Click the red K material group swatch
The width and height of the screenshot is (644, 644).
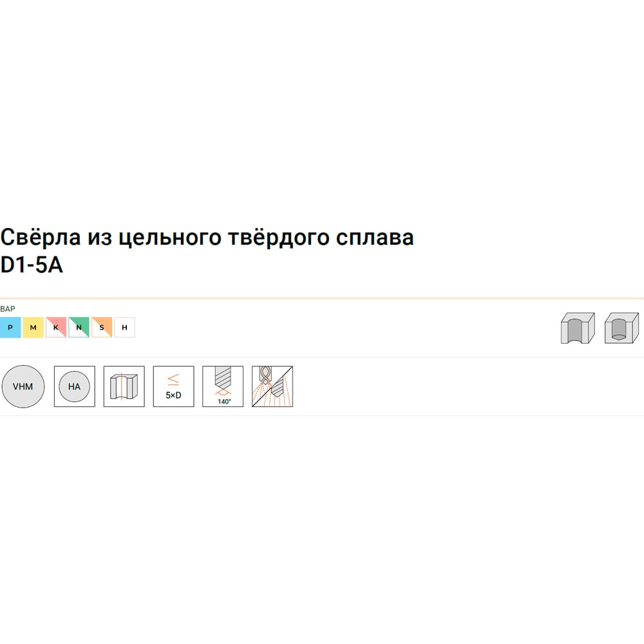(x=56, y=327)
